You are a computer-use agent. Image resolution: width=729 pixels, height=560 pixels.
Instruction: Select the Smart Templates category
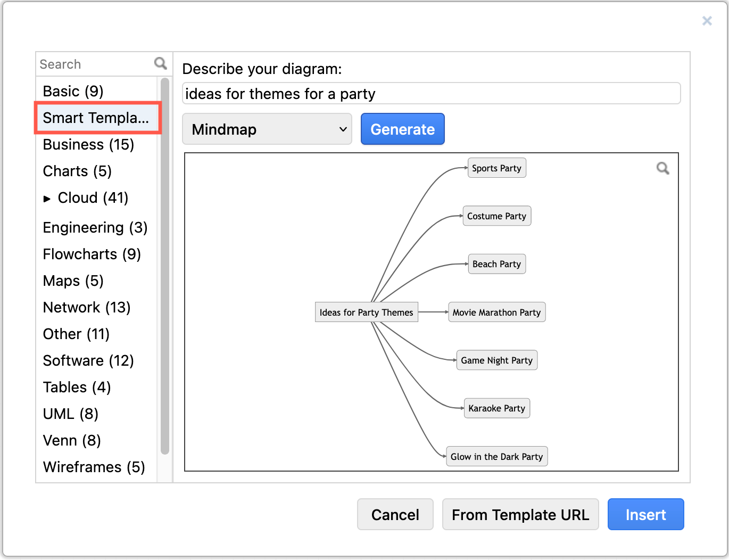(x=96, y=118)
